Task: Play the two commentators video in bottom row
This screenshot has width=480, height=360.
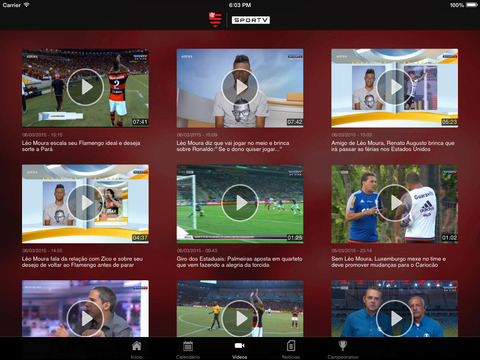Action: pyautogui.click(x=395, y=318)
